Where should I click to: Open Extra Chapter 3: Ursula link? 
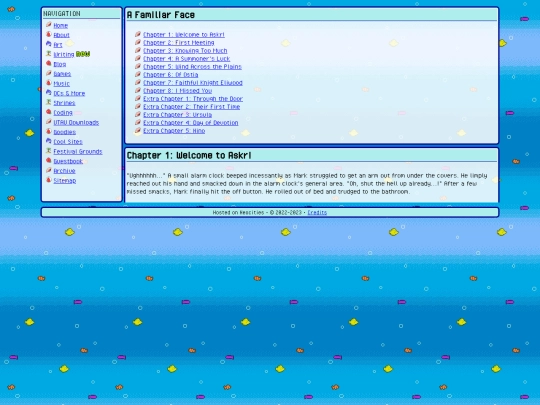tap(178, 115)
